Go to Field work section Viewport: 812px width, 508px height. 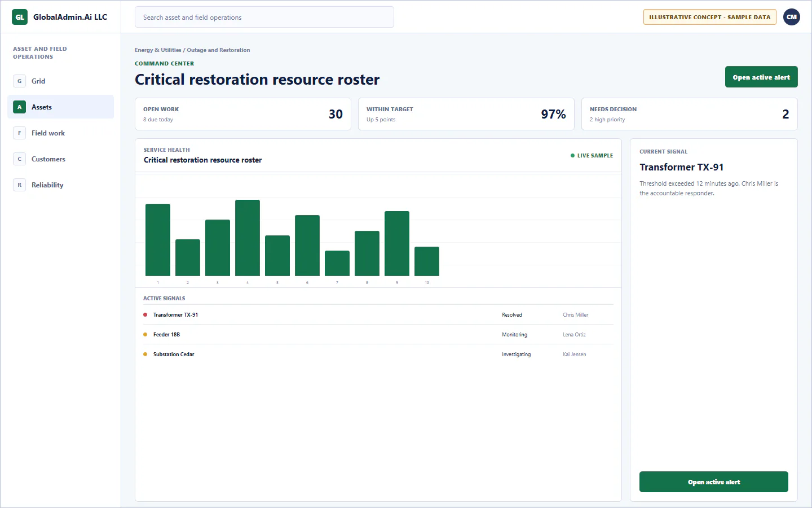pyautogui.click(x=61, y=133)
